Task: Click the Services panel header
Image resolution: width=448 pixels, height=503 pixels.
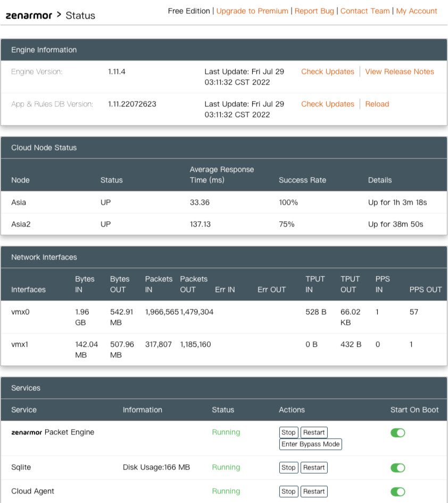Action: point(223,388)
